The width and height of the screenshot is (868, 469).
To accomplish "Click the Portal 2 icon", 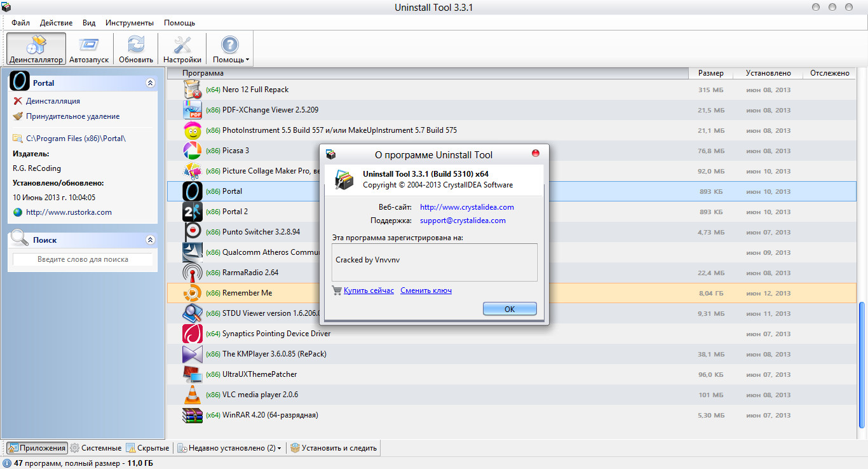I will pyautogui.click(x=193, y=212).
